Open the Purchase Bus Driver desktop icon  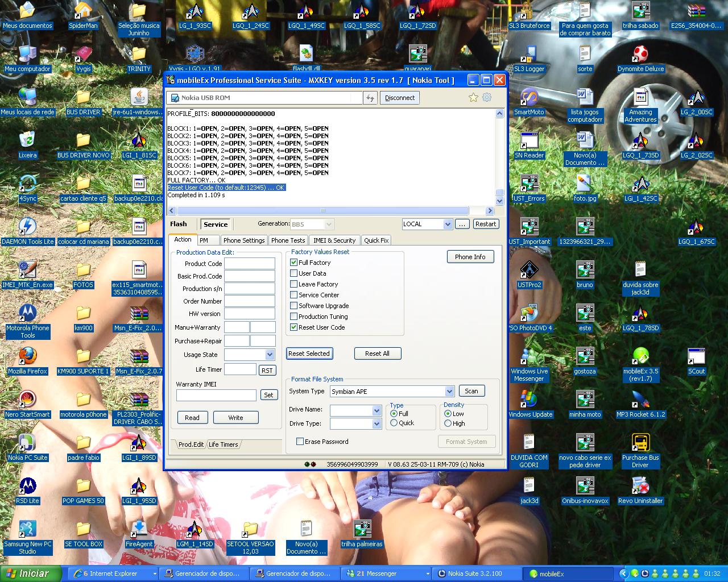[640, 451]
